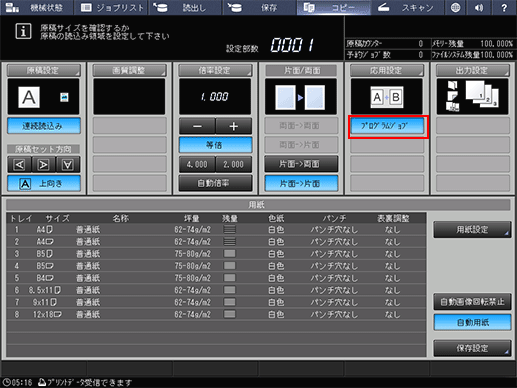Click the zoom minus button

point(197,126)
